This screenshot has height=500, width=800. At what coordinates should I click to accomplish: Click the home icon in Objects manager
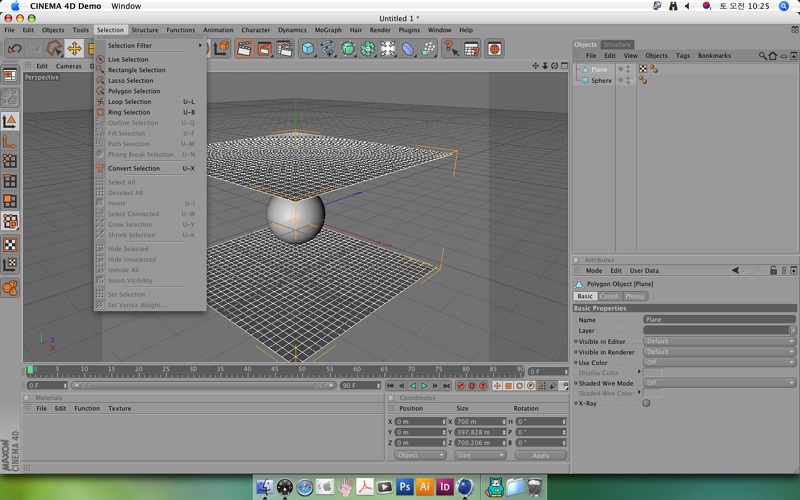[772, 56]
